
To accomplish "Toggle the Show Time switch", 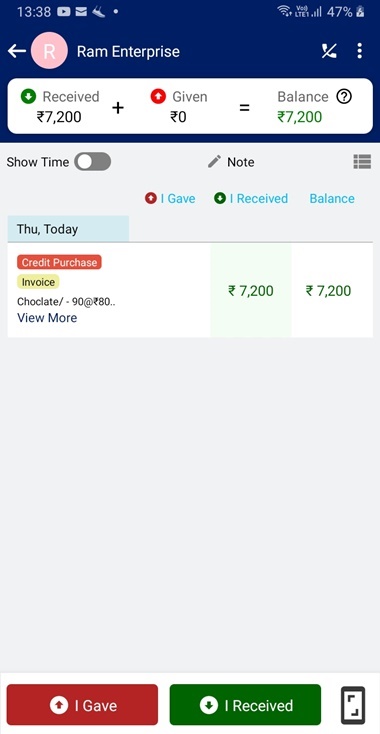I will pyautogui.click(x=93, y=162).
